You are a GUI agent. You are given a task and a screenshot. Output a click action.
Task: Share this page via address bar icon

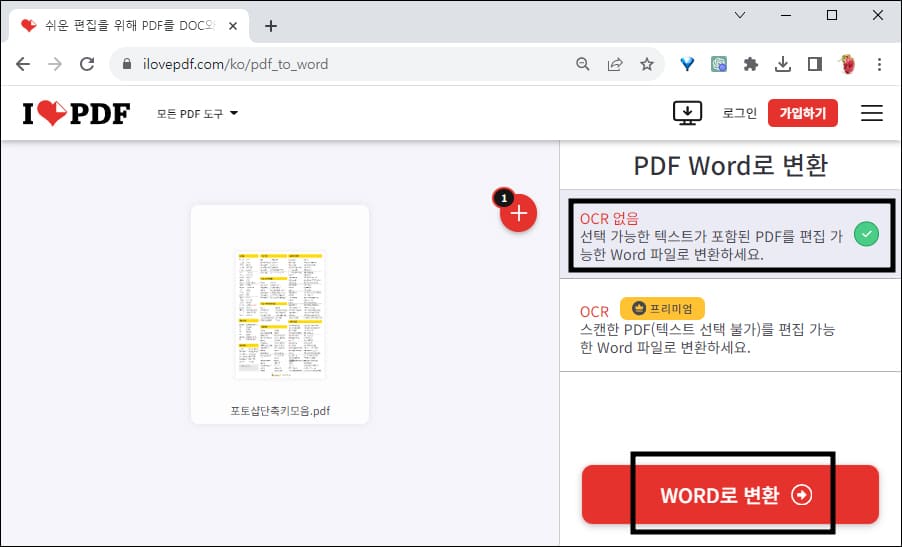coord(615,64)
